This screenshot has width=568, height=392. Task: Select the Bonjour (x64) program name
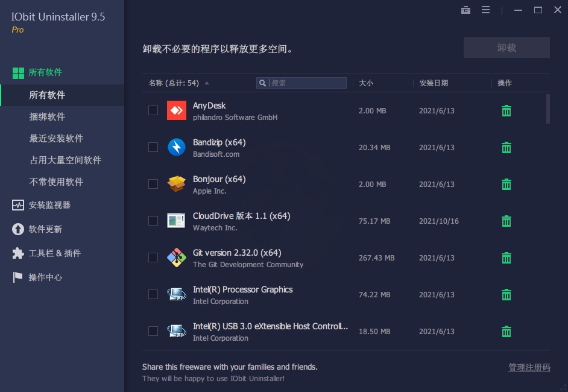[219, 179]
